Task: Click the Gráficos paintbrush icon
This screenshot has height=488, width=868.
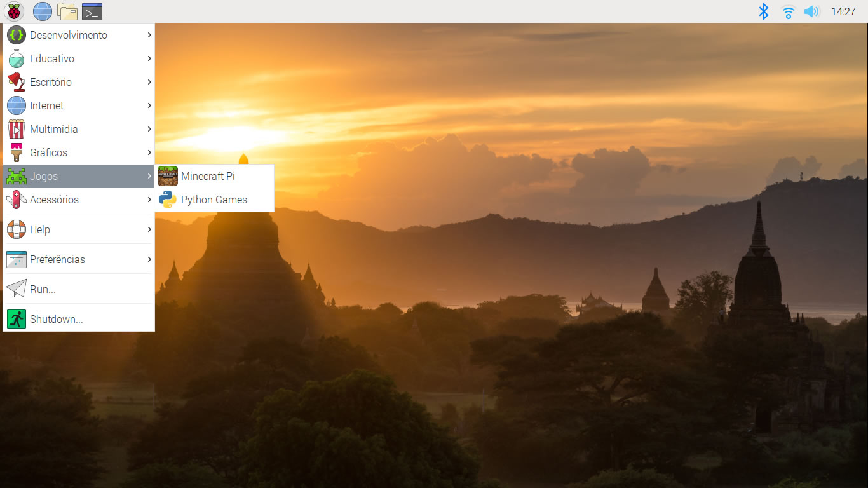Action: [x=17, y=152]
